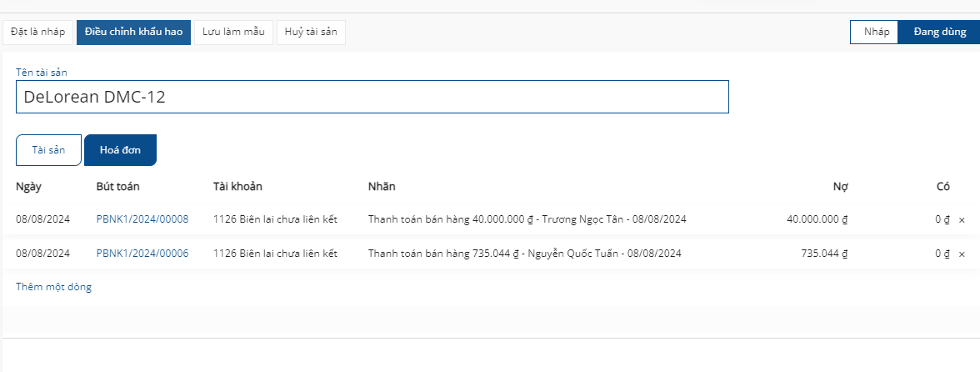The width and height of the screenshot is (980, 372).
Task: Click the 'Điều chỉnh khấu hao' button
Action: [x=133, y=33]
